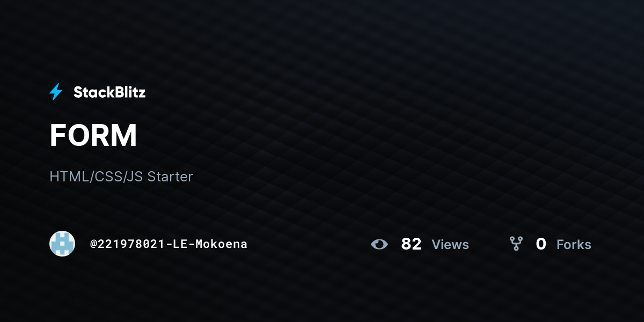The width and height of the screenshot is (644, 322).
Task: Click the HTML/CSS/JS Starter subtitle
Action: (121, 177)
